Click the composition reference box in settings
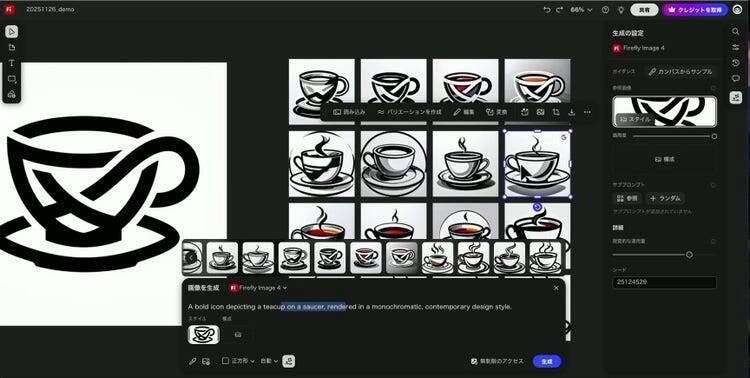The width and height of the screenshot is (750, 378). (664, 159)
